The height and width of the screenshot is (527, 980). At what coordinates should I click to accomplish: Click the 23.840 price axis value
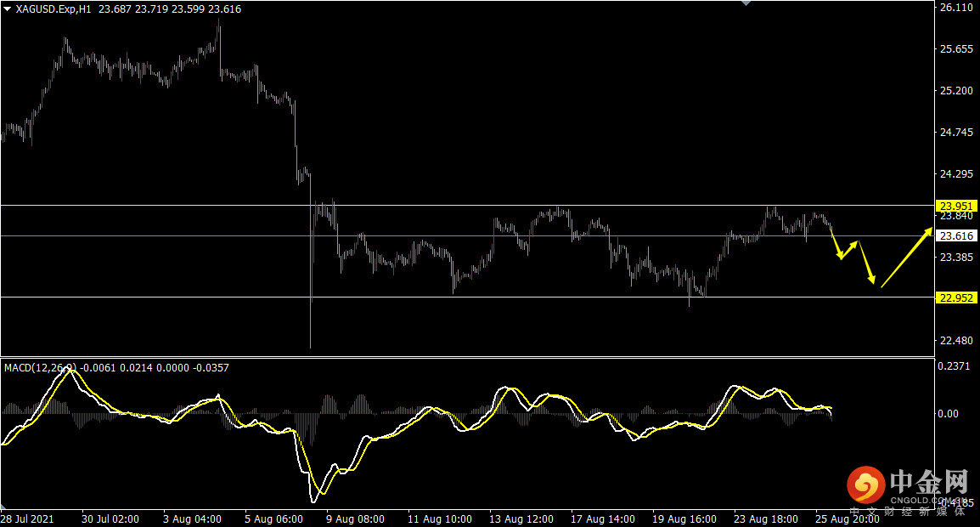click(956, 216)
